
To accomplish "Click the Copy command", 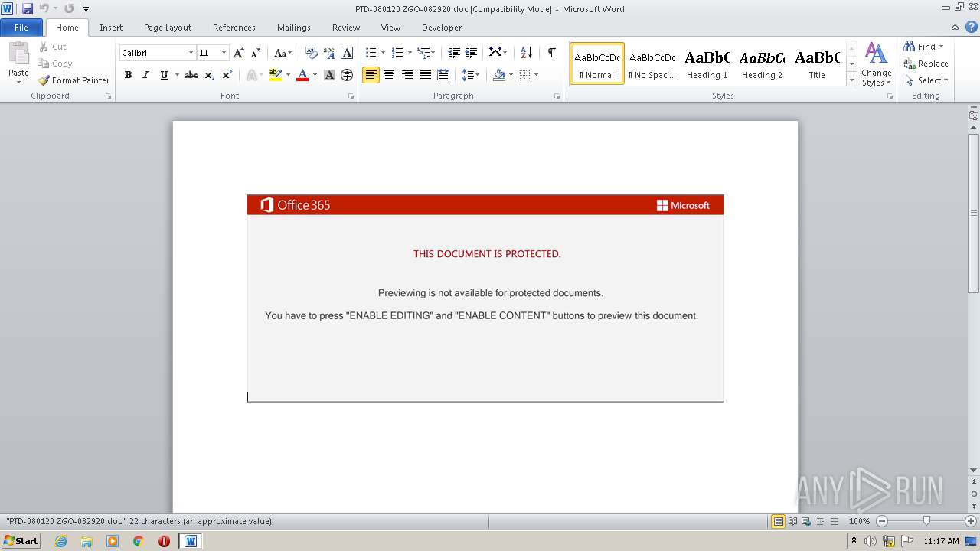I will (55, 64).
